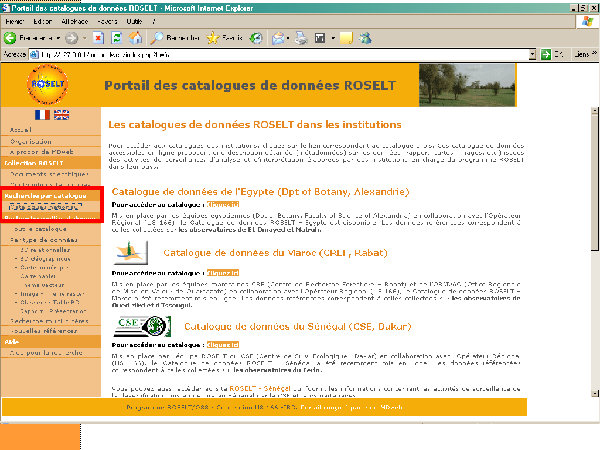
Task: Open the Favoris menu in menu bar
Action: [x=107, y=21]
